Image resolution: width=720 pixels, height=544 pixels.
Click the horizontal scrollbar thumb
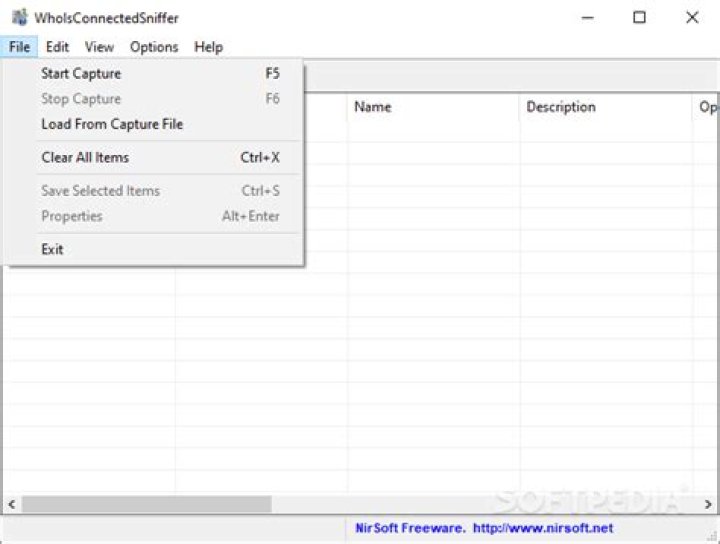point(146,504)
